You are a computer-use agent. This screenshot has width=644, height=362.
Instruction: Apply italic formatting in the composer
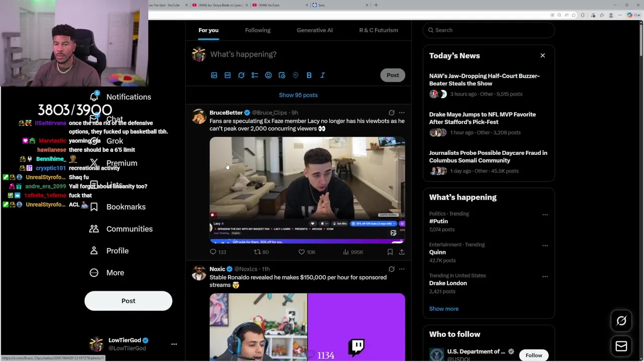pyautogui.click(x=323, y=75)
